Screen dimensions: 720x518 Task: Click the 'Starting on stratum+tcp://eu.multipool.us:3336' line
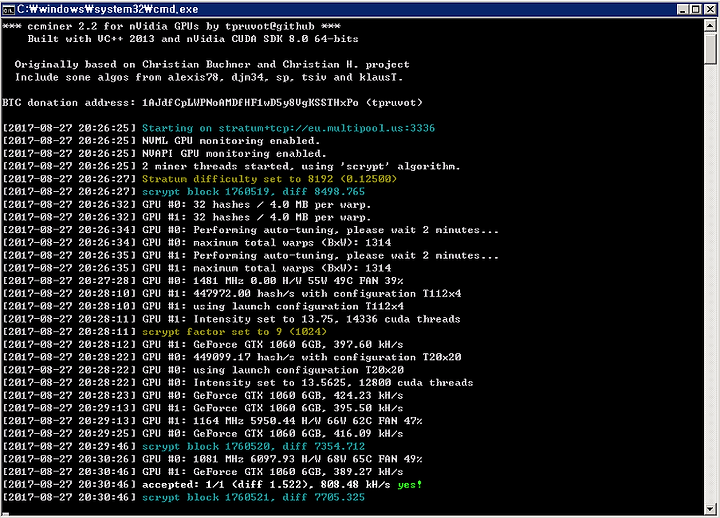point(219,128)
